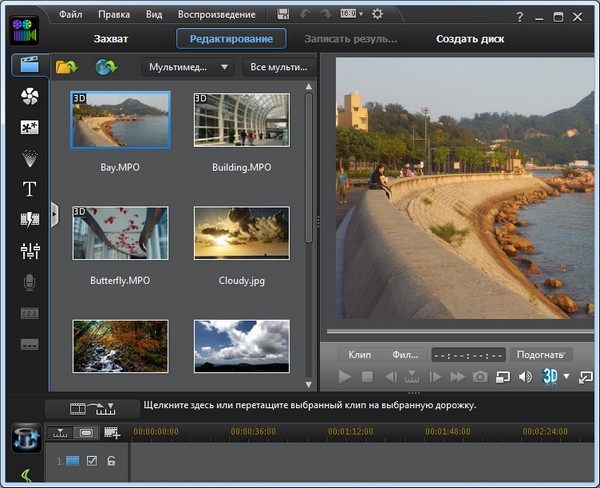Open the Audio Mixing Room icon
Image resolution: width=600 pixels, height=488 pixels.
(30, 250)
